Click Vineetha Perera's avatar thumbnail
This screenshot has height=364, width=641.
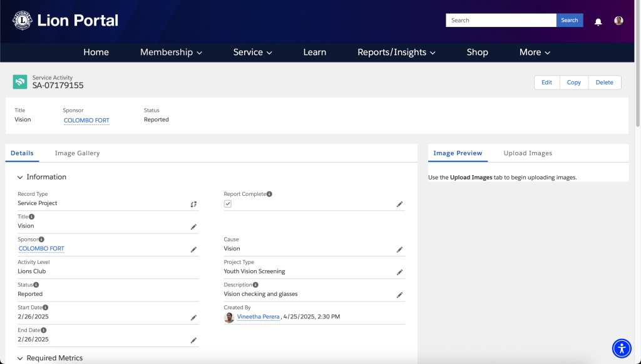click(229, 318)
